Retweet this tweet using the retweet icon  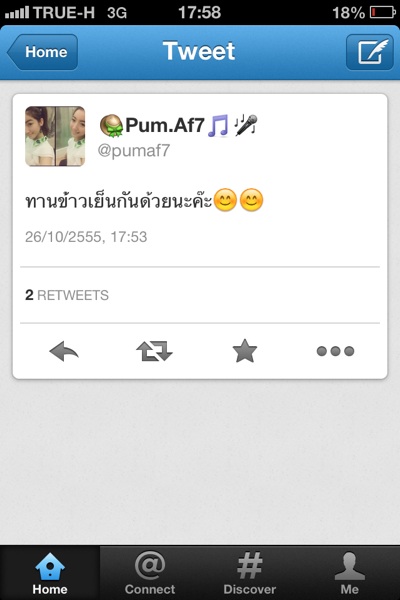pyautogui.click(x=155, y=351)
